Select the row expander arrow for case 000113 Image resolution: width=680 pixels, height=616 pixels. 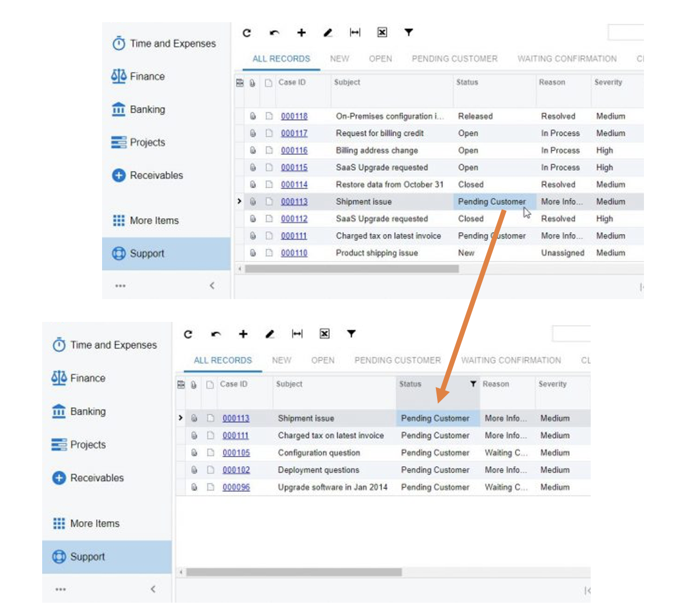[x=240, y=201]
